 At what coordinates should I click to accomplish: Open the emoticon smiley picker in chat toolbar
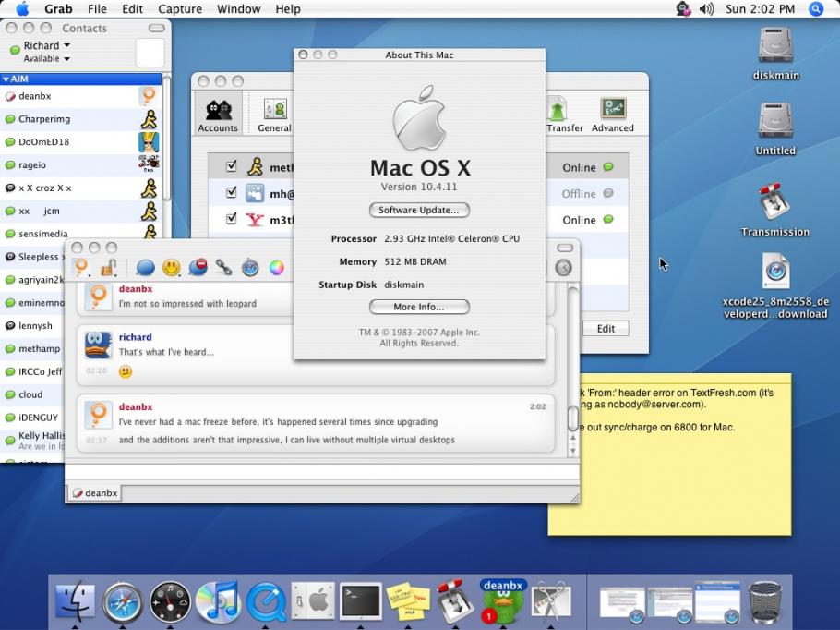[x=172, y=267]
